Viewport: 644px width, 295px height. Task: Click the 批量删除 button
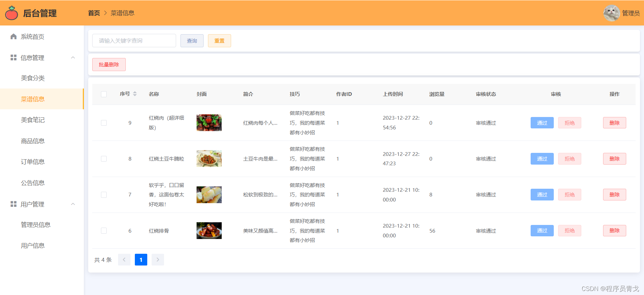click(109, 64)
